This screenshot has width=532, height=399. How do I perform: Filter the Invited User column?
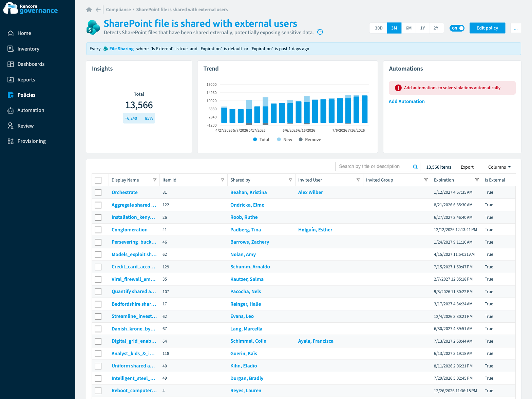click(358, 180)
